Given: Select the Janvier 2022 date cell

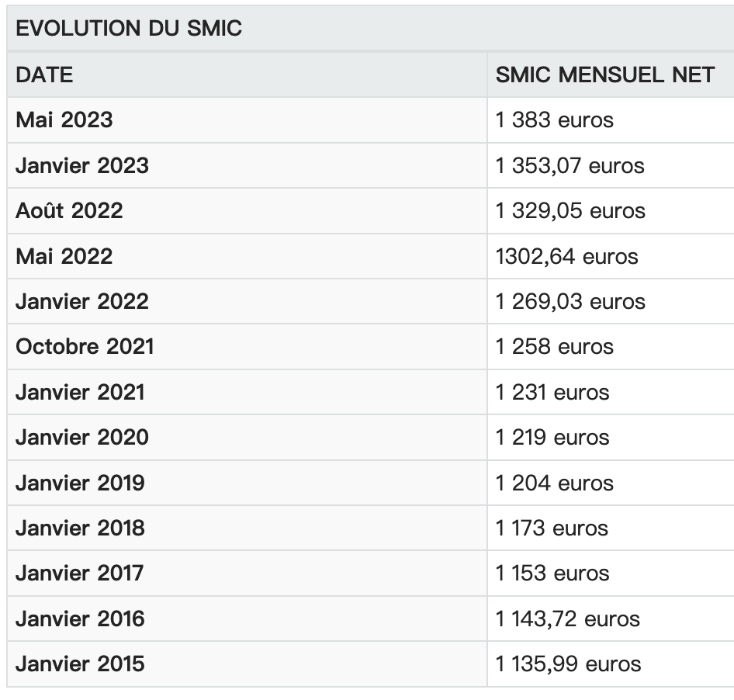Looking at the screenshot, I should [82, 301].
